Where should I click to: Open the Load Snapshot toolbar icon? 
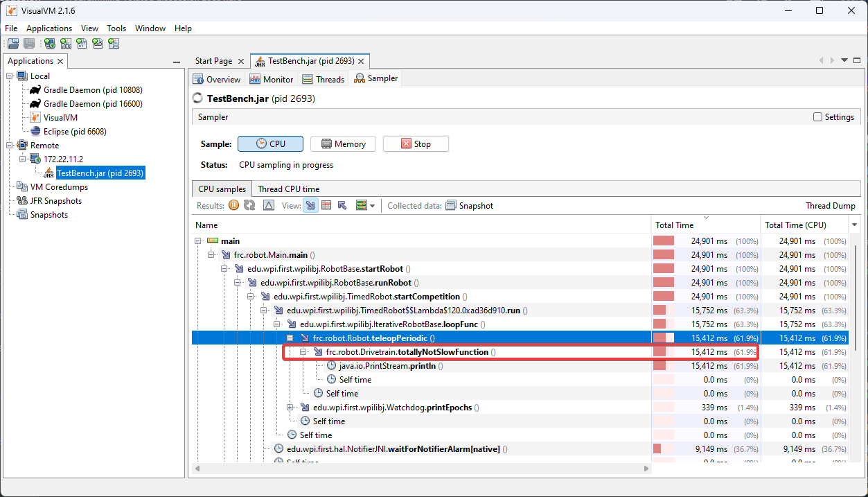(12, 43)
